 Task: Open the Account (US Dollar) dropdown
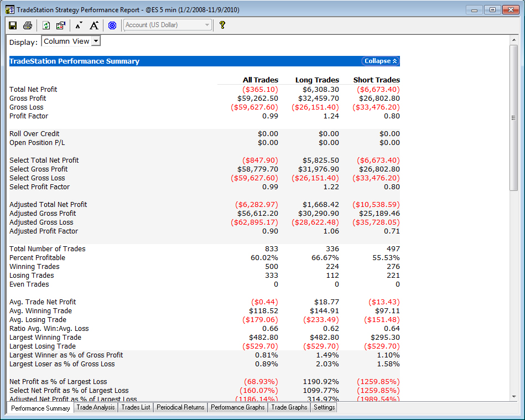pos(168,25)
